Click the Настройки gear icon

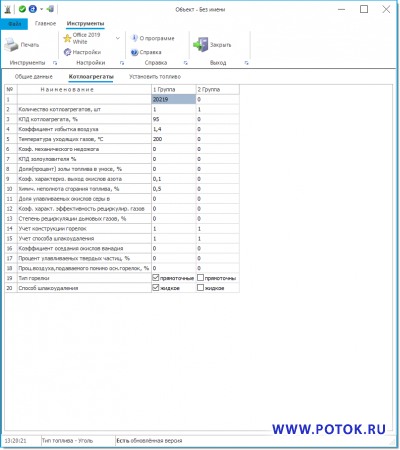67,52
